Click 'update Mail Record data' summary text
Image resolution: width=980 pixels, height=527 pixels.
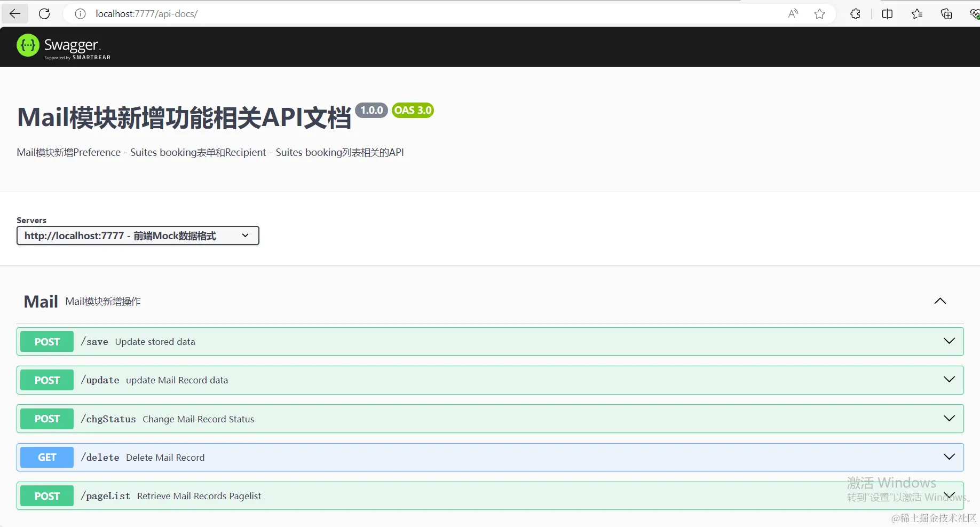tap(177, 380)
